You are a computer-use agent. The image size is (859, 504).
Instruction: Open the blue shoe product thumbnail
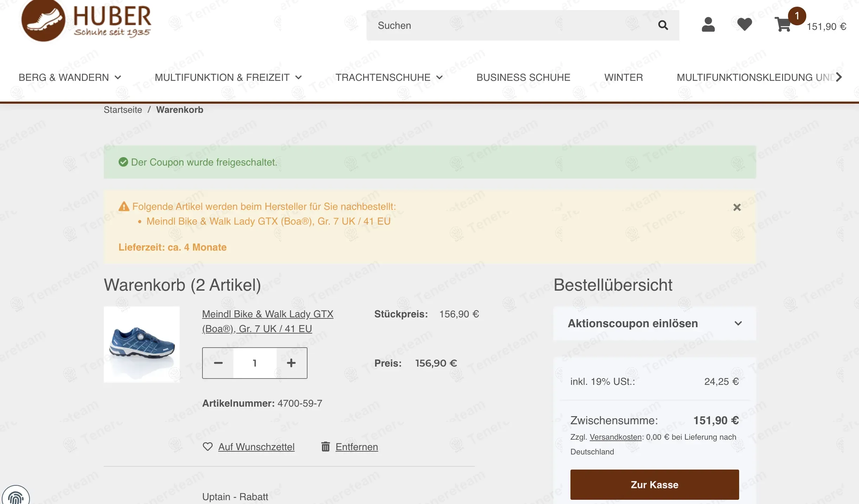(x=142, y=344)
